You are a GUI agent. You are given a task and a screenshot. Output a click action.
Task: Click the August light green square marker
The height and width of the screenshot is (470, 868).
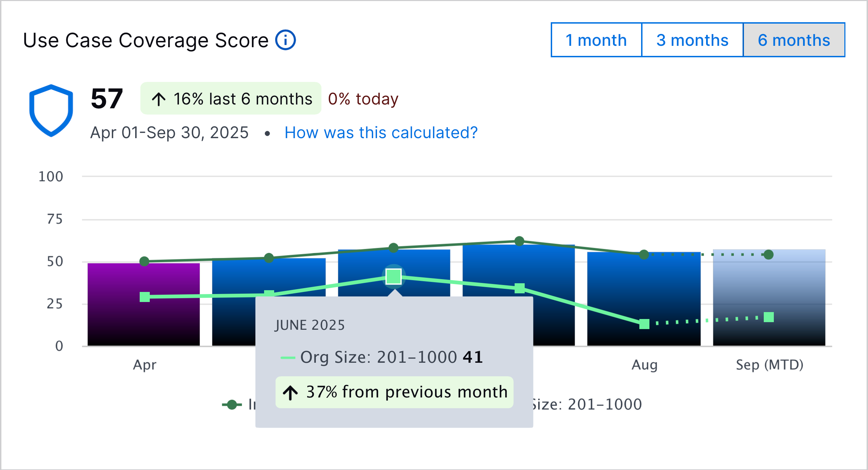click(644, 324)
